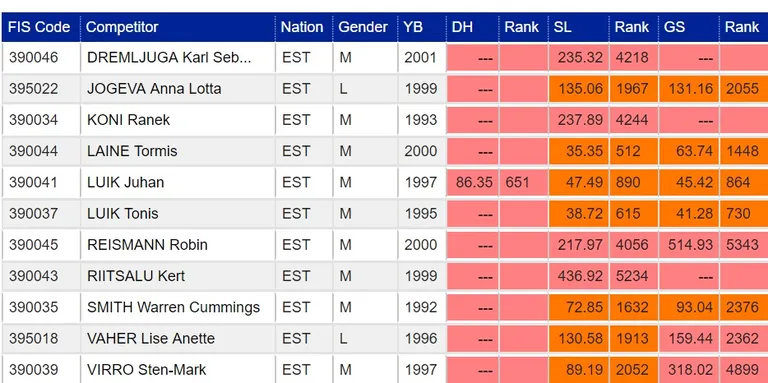Image resolution: width=768 pixels, height=383 pixels.
Task: Select SMITH Warren Cummings name
Action: pos(173,307)
